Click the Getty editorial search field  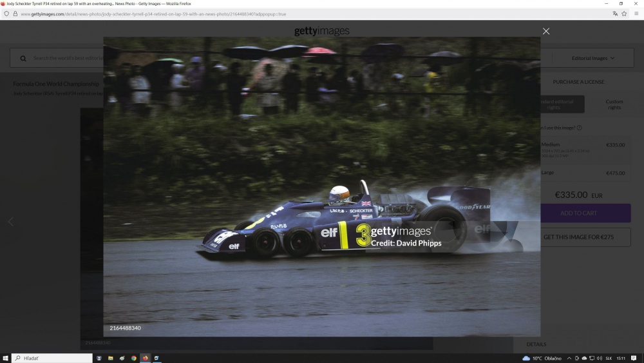coord(68,58)
